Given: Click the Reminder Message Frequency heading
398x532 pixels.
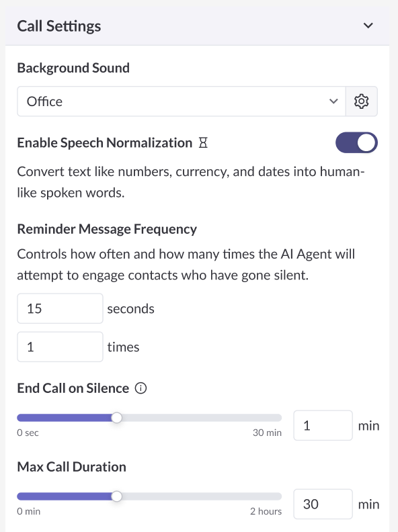Looking at the screenshot, I should pyautogui.click(x=107, y=229).
